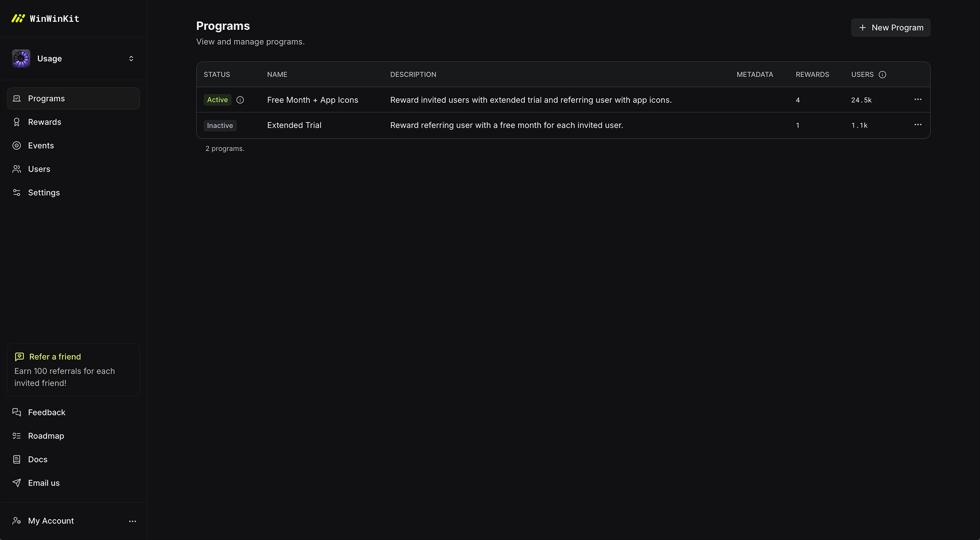Open the Roadmap page
Screen dimensions: 980x540
tap(46, 436)
